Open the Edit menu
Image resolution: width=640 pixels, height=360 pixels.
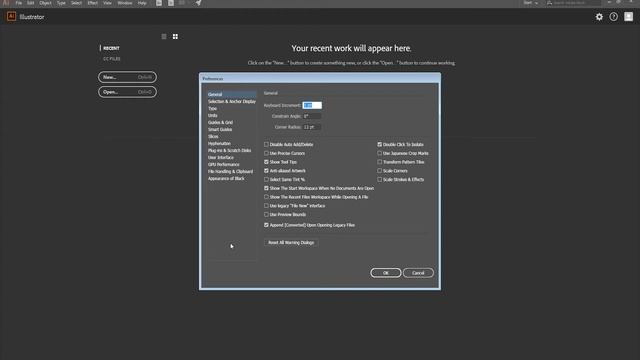click(31, 3)
